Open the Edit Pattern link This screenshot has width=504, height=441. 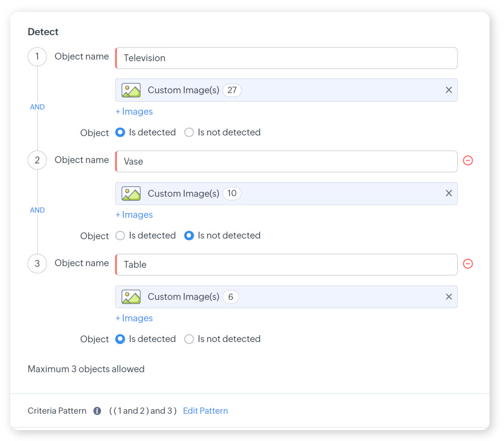point(205,411)
